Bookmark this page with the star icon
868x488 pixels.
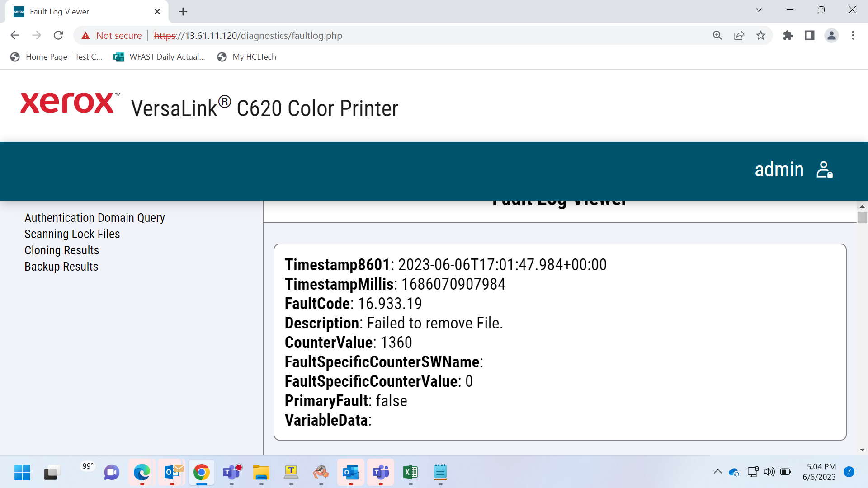(x=761, y=35)
